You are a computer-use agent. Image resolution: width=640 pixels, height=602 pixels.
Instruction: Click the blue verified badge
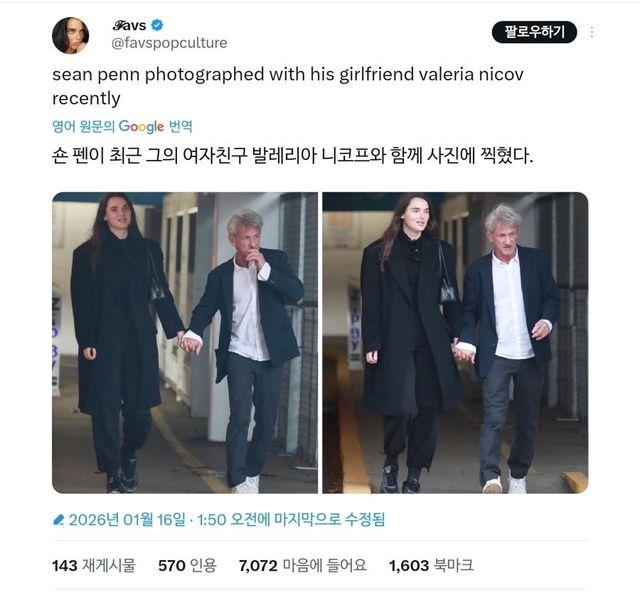(157, 25)
